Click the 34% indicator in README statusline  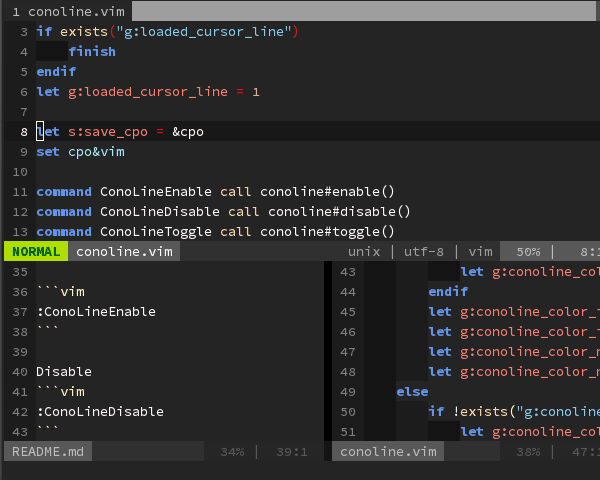232,452
